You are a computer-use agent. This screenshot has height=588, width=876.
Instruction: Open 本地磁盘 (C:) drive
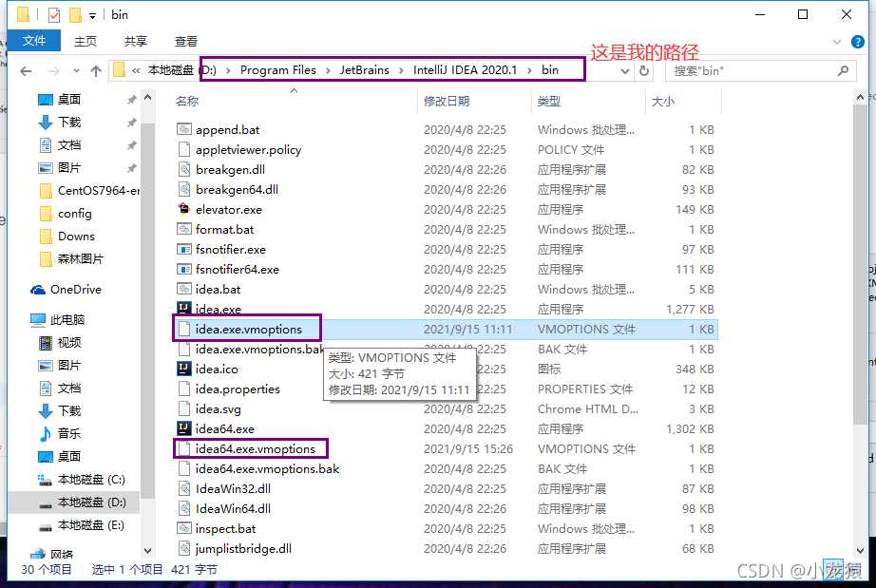(91, 480)
